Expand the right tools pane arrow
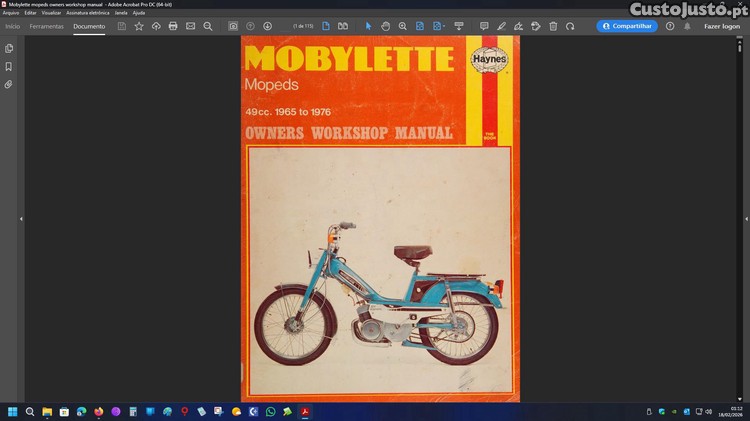 point(739,219)
